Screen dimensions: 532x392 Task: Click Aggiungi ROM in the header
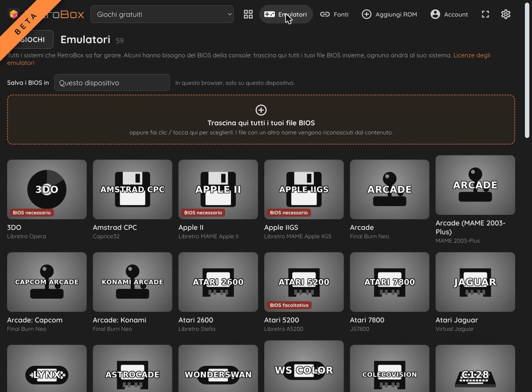coord(390,14)
